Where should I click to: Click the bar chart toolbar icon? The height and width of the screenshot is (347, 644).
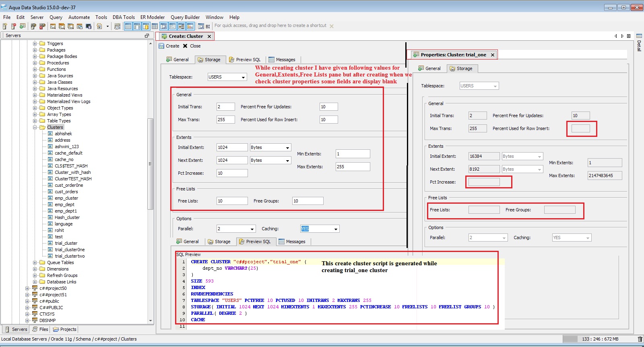tap(190, 26)
